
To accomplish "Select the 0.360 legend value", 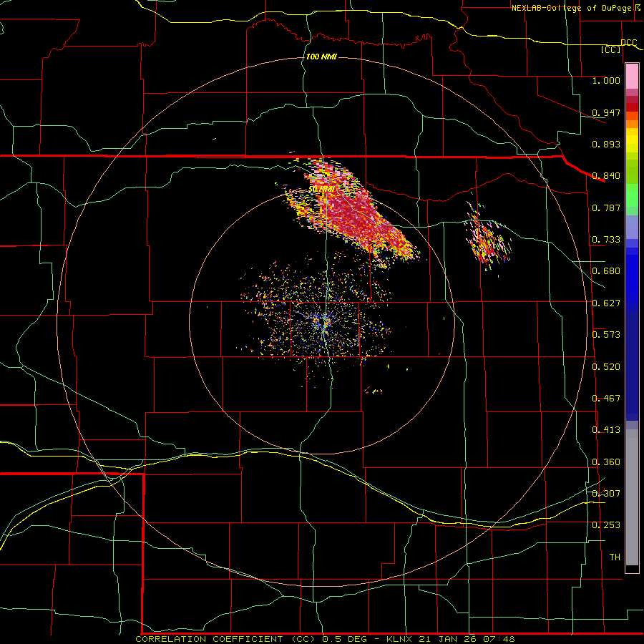I will (606, 462).
